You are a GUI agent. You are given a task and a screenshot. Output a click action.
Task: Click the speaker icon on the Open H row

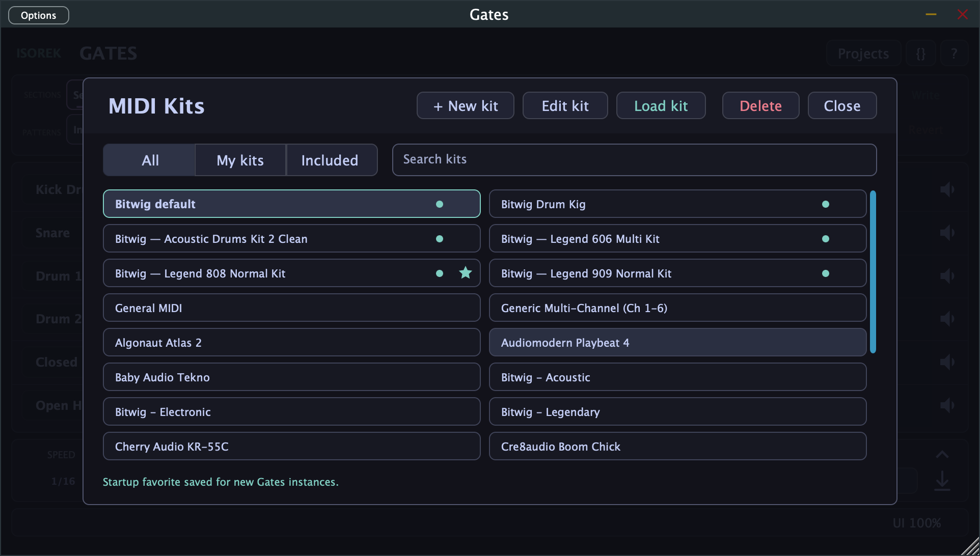click(947, 406)
